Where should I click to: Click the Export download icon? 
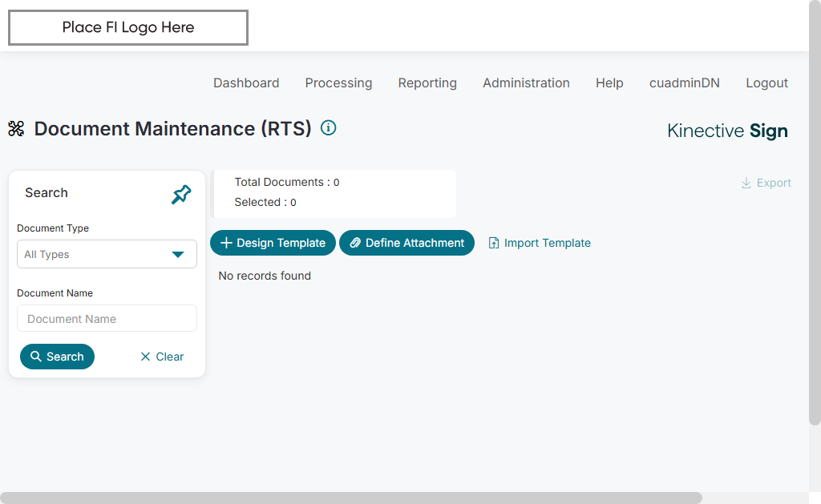[x=746, y=183]
